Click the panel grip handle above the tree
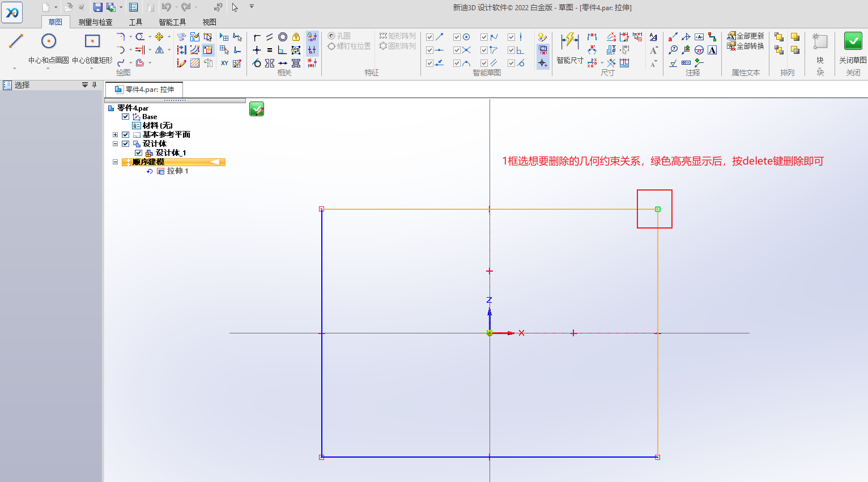 175,100
